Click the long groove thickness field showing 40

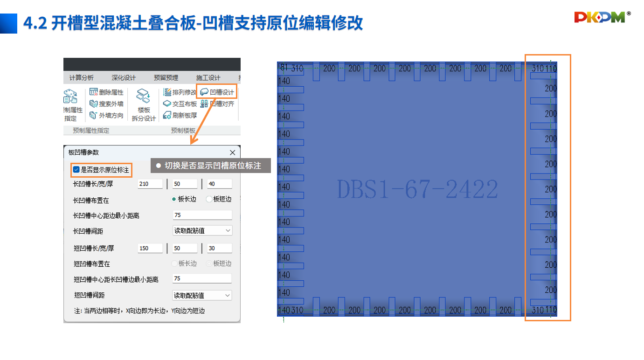[x=220, y=184]
